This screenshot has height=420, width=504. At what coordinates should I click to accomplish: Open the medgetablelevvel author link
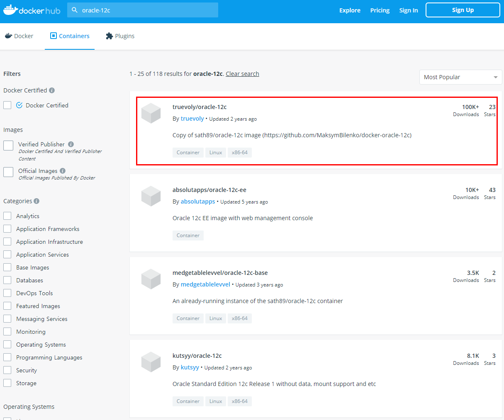coord(205,284)
